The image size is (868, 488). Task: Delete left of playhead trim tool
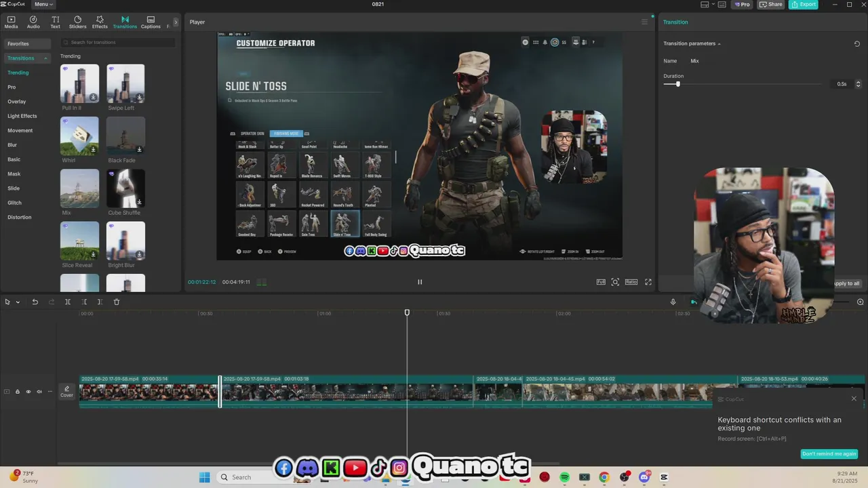[84, 302]
